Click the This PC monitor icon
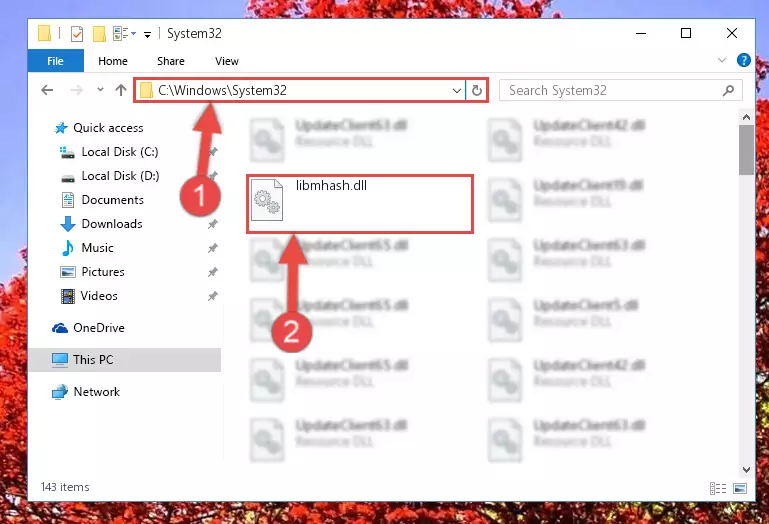The width and height of the screenshot is (769, 524). click(60, 360)
